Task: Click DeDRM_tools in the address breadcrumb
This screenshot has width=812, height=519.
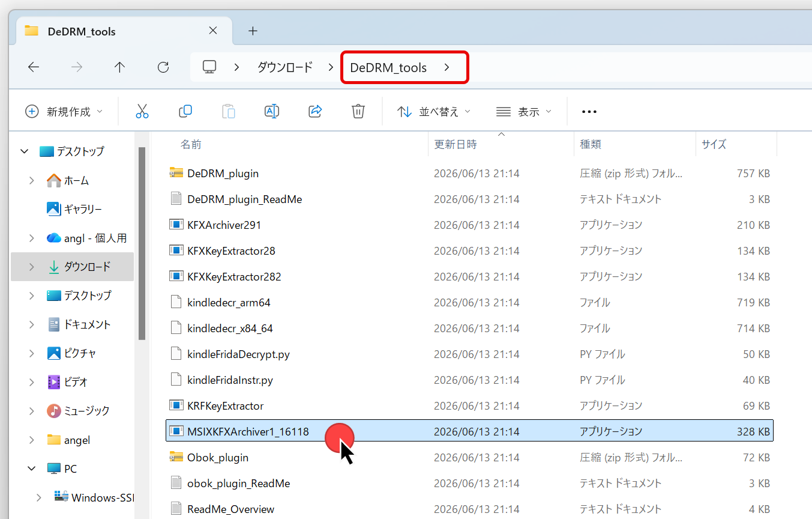Action: pyautogui.click(x=388, y=67)
